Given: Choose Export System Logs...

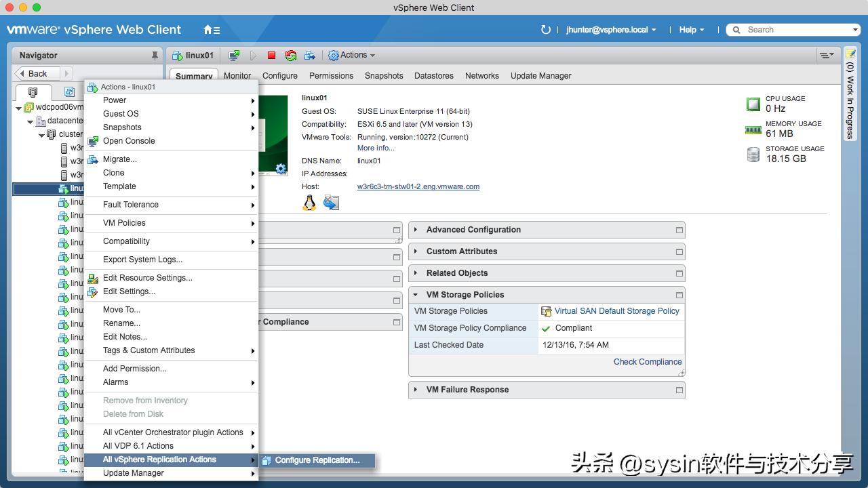Looking at the screenshot, I should coord(171,260).
